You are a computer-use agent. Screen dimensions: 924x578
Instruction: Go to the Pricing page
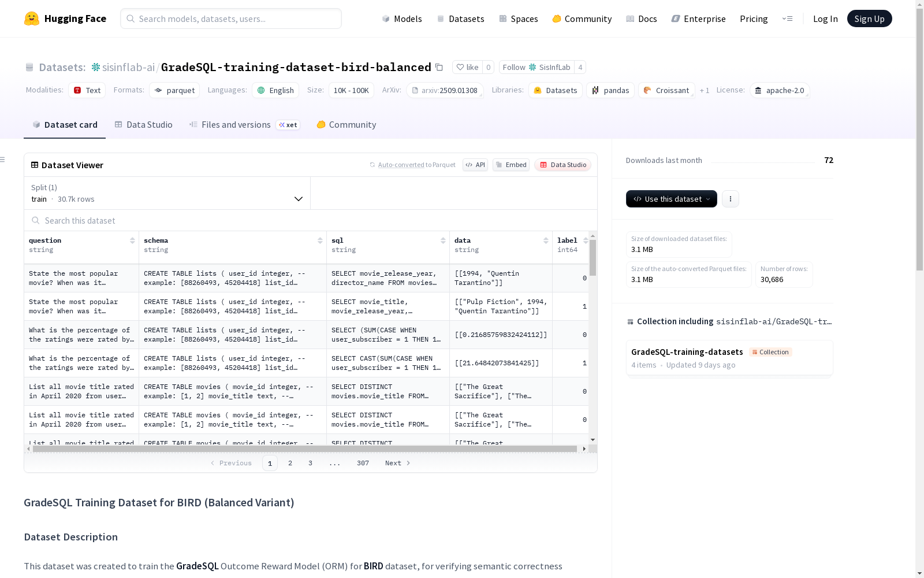(x=754, y=18)
